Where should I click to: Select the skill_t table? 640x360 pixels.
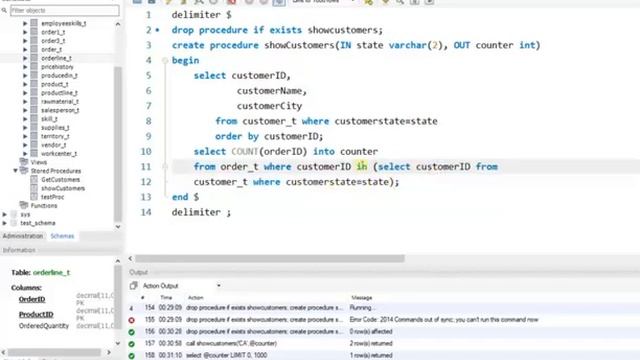(49, 119)
